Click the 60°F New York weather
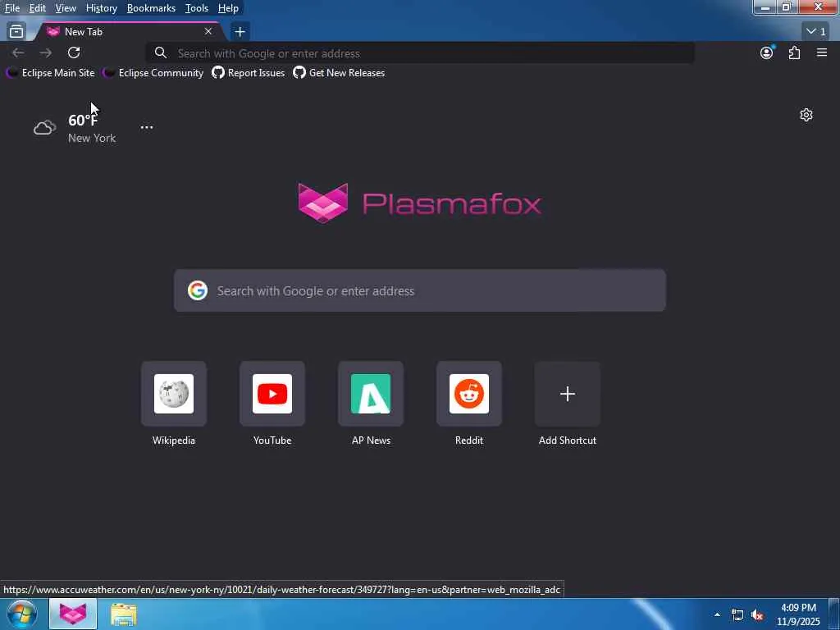Image resolution: width=840 pixels, height=630 pixels. click(92, 128)
